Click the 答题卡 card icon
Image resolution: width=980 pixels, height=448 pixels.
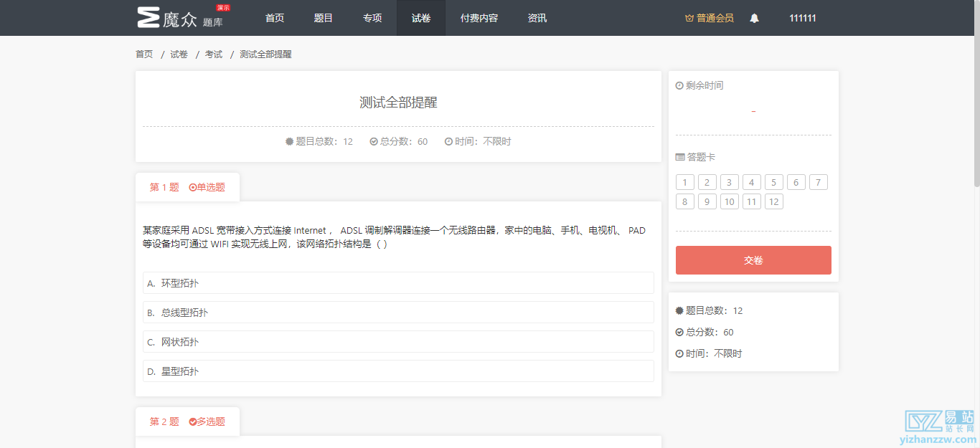click(x=679, y=156)
